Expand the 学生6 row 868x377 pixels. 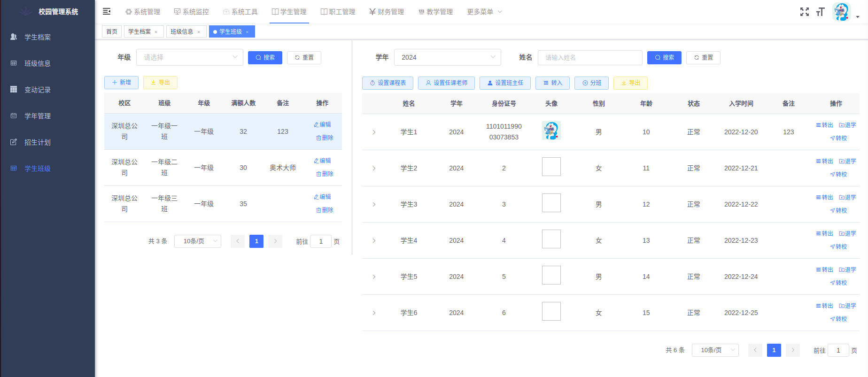pos(374,313)
